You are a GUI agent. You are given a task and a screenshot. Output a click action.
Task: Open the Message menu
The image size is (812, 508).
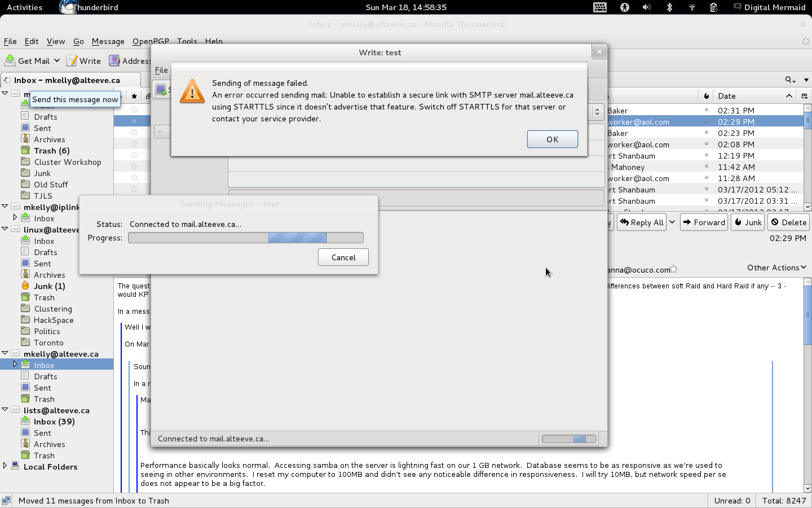coord(108,41)
